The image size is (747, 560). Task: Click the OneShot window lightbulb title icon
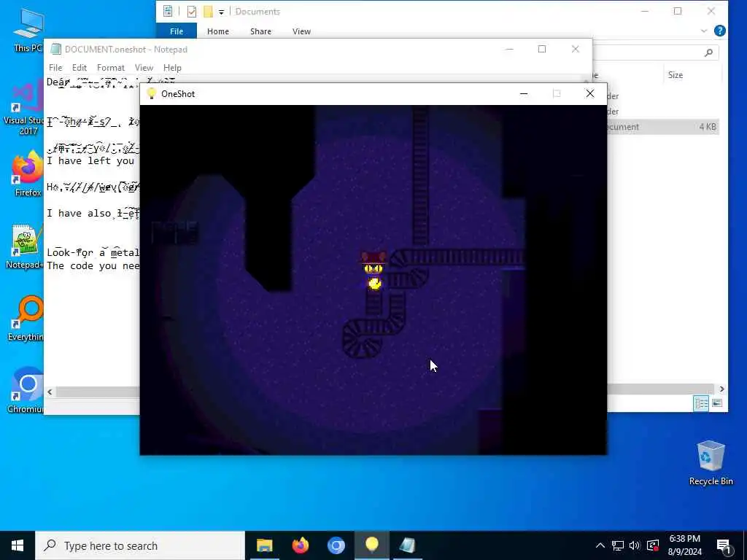pos(152,93)
